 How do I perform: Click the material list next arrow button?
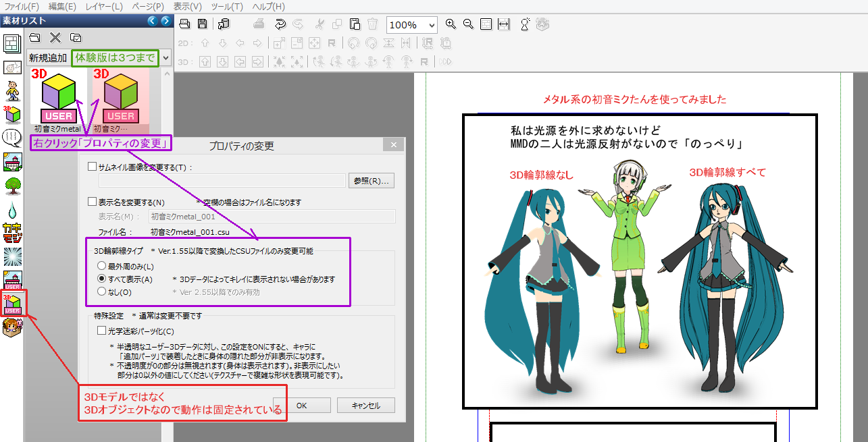click(165, 20)
